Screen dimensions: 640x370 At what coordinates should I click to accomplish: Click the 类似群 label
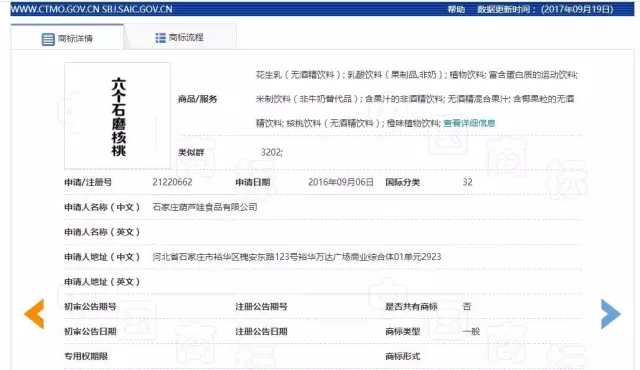191,152
